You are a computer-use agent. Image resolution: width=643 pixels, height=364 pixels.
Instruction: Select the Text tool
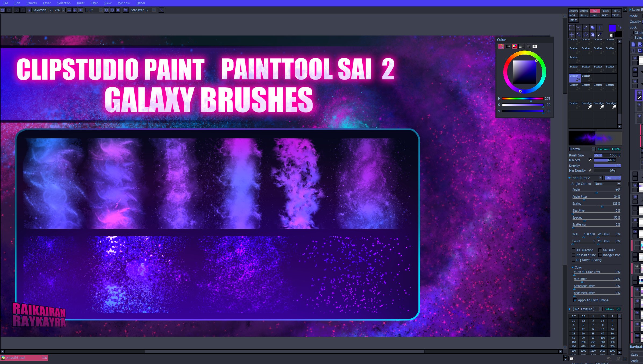tap(599, 28)
